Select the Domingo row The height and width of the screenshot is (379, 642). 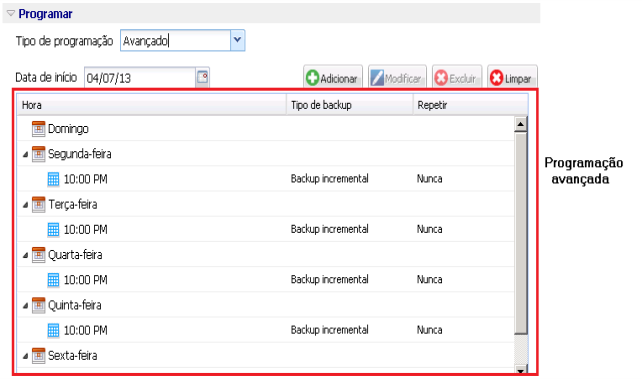coord(265,129)
